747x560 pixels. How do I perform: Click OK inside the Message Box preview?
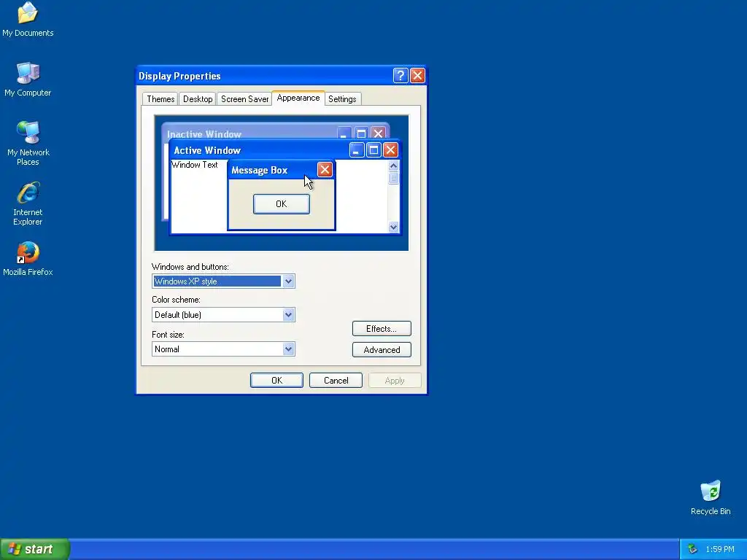click(x=282, y=204)
